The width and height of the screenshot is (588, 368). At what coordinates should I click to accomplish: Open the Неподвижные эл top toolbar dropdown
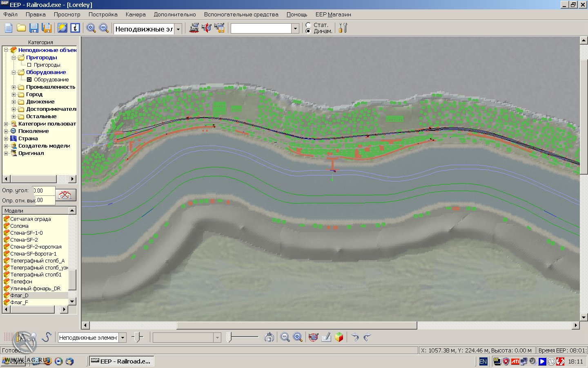tap(178, 29)
